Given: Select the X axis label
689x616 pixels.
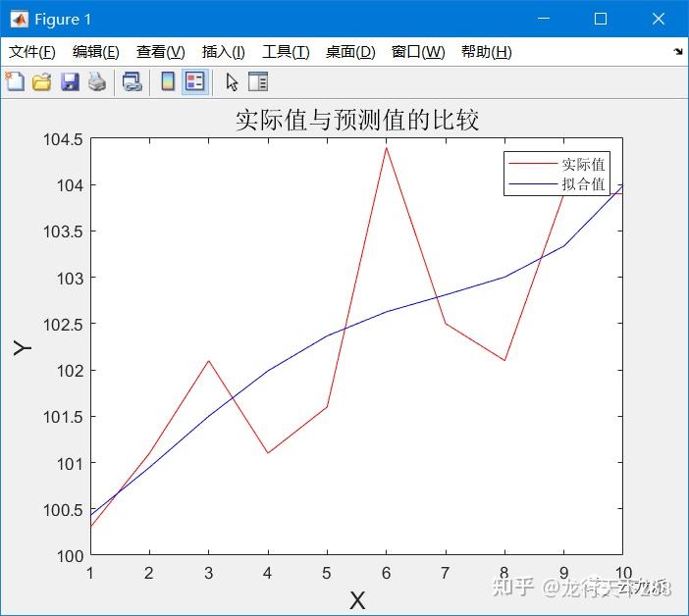Looking at the screenshot, I should (x=357, y=599).
